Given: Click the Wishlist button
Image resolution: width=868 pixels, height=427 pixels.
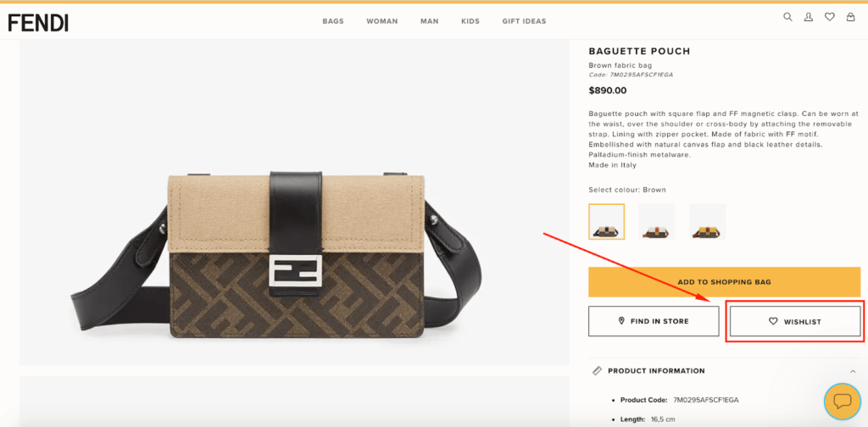Looking at the screenshot, I should tap(795, 321).
